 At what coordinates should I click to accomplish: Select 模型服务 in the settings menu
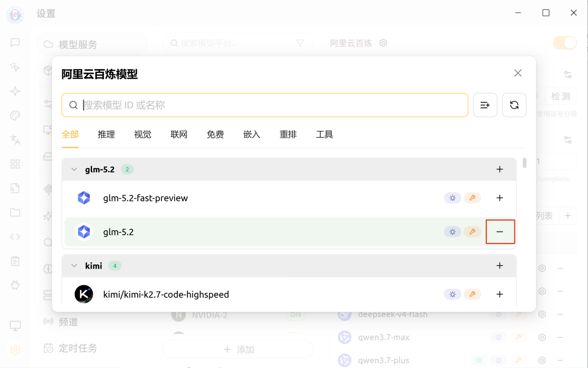click(92, 45)
